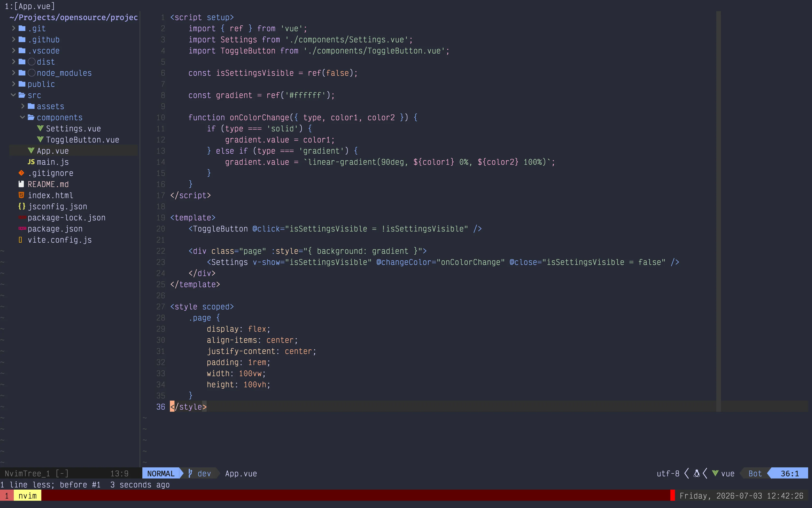Click the ignored-status circle next to dist
Screen dimensions: 812x508
(x=32, y=61)
